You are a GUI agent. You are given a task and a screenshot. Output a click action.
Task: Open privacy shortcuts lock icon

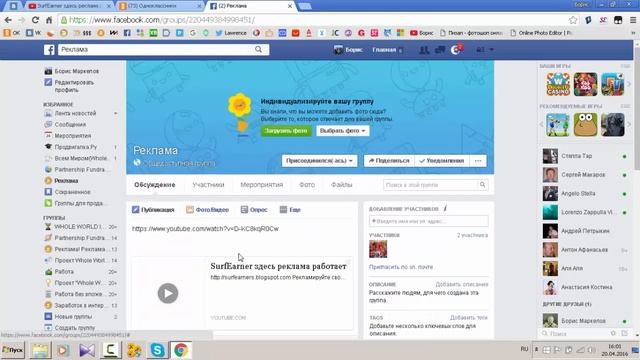480,49
